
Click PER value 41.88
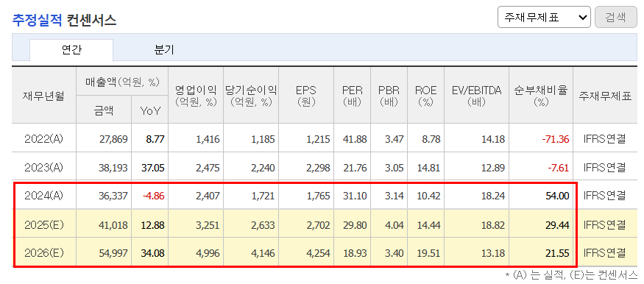point(355,140)
